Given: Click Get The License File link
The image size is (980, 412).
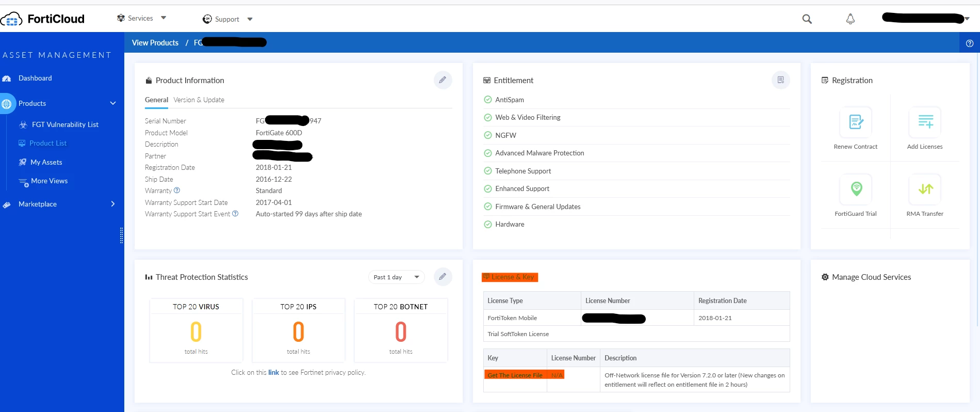Looking at the screenshot, I should pos(515,375).
